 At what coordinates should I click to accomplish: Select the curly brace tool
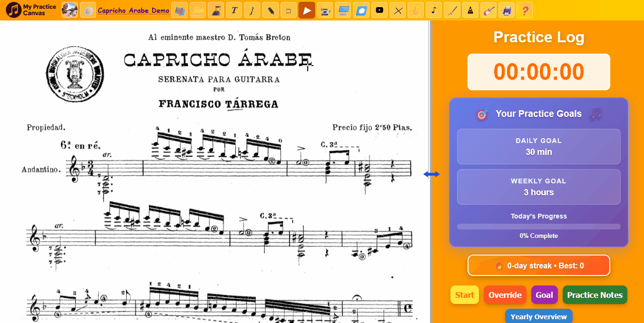(x=252, y=10)
